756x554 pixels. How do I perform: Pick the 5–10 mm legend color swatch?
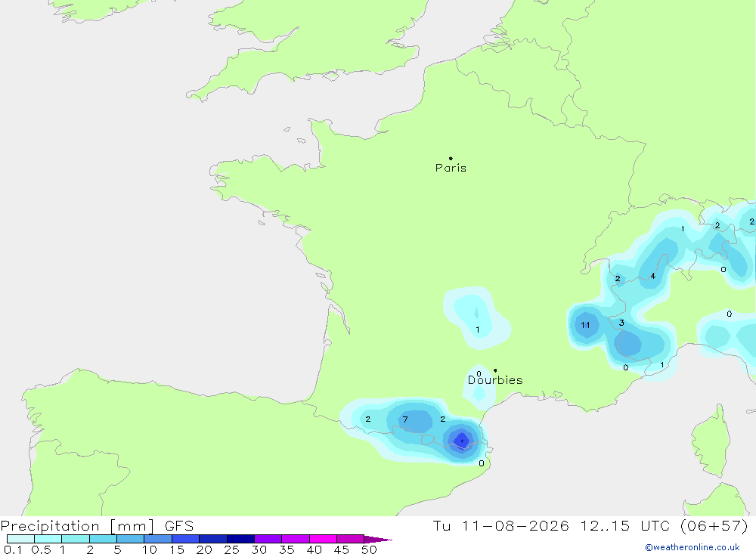pyautogui.click(x=130, y=539)
